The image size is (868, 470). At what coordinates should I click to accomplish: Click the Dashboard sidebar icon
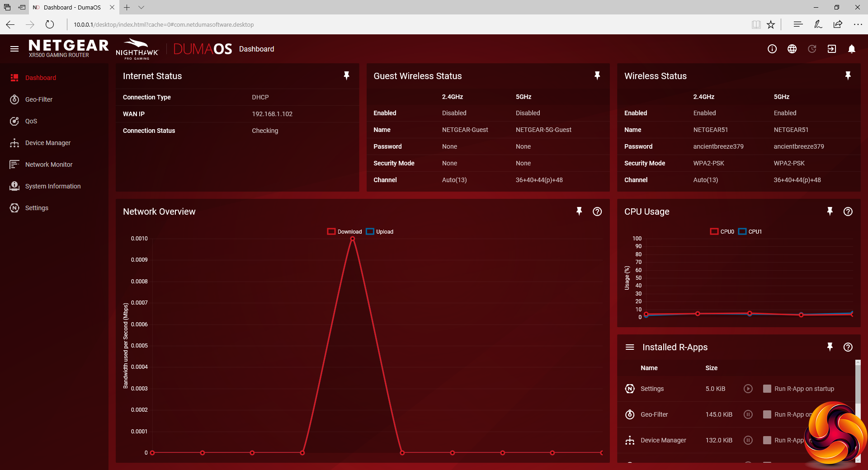[x=14, y=78]
